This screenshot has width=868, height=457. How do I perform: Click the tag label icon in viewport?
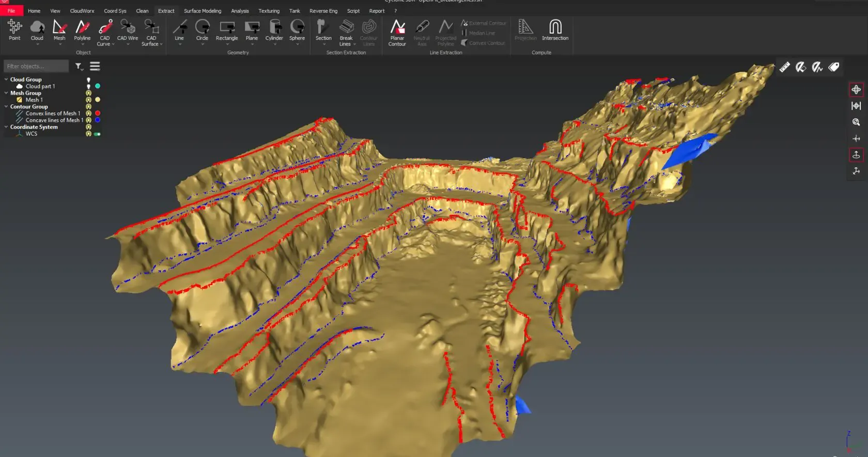(833, 67)
